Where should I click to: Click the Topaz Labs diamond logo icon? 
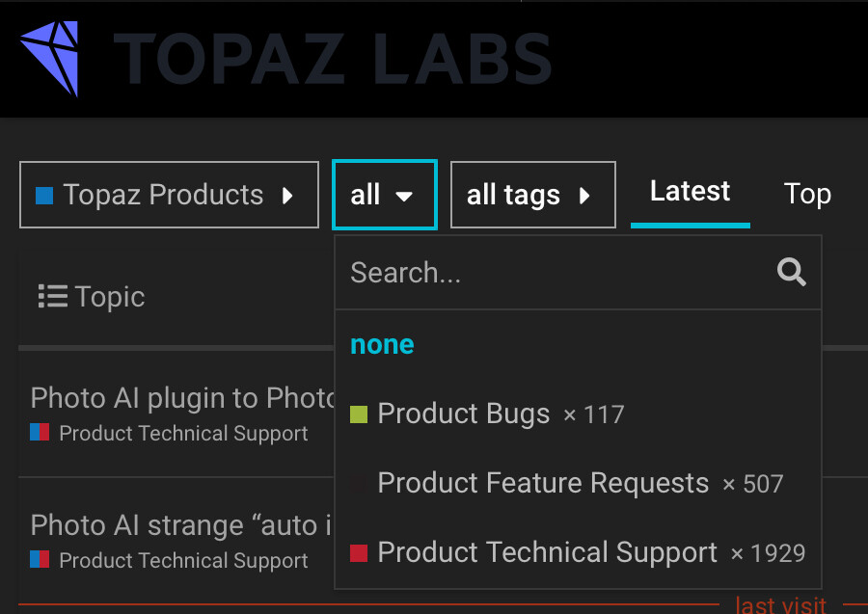(50, 56)
